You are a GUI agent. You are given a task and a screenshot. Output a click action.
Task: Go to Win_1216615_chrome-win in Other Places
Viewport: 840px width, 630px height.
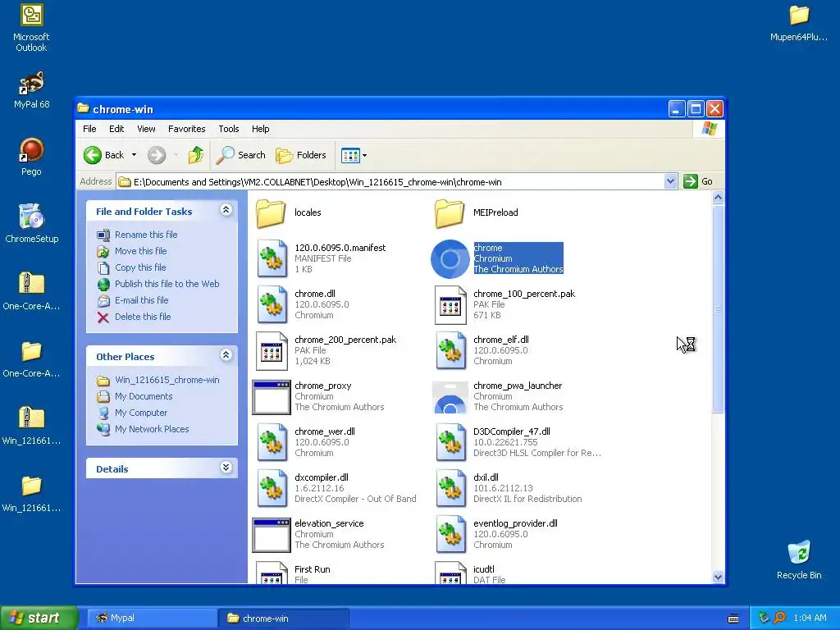(167, 380)
